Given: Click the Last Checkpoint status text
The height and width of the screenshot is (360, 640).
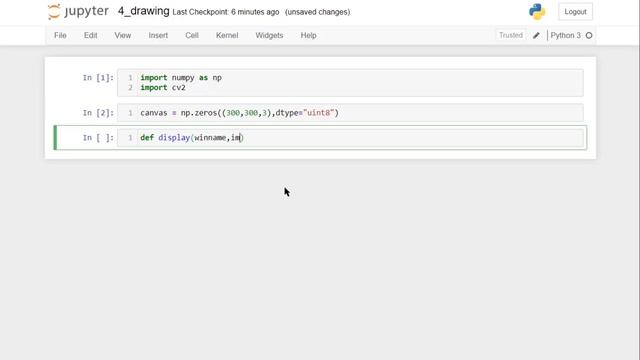Looking at the screenshot, I should 226,12.
